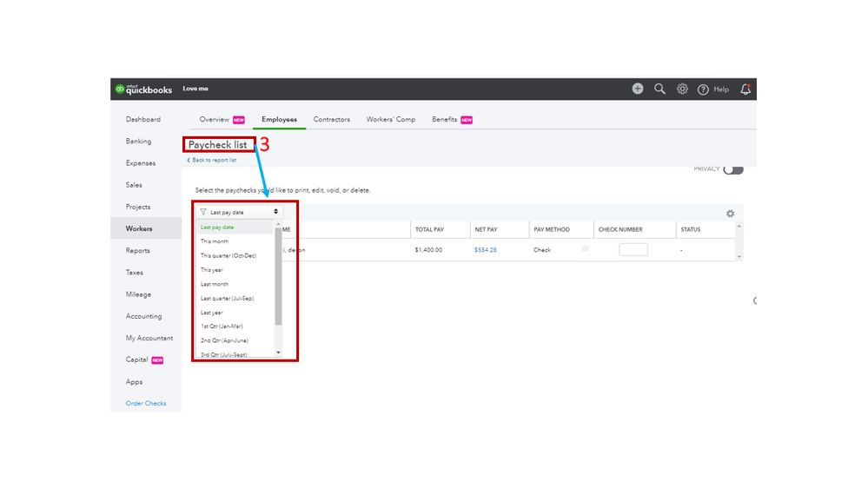This screenshot has width=868, height=488.
Task: Open the paycheck table settings gear
Action: pyautogui.click(x=730, y=214)
